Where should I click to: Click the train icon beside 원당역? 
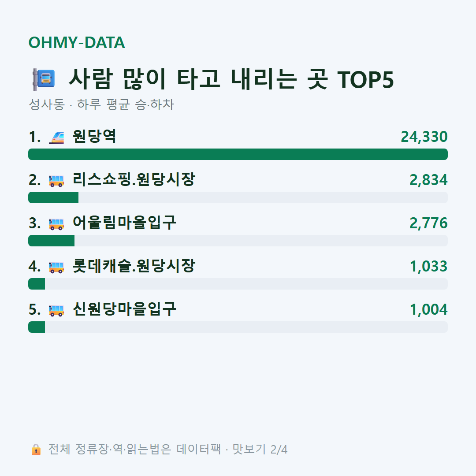click(56, 137)
